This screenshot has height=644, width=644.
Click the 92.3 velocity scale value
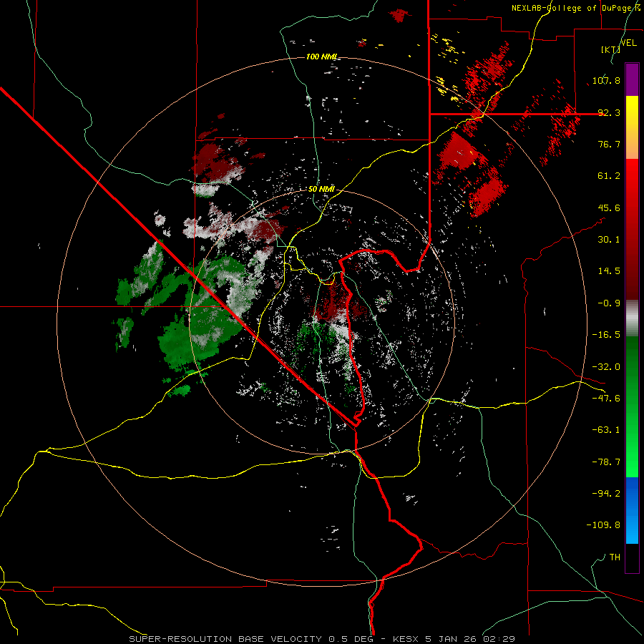click(x=609, y=112)
